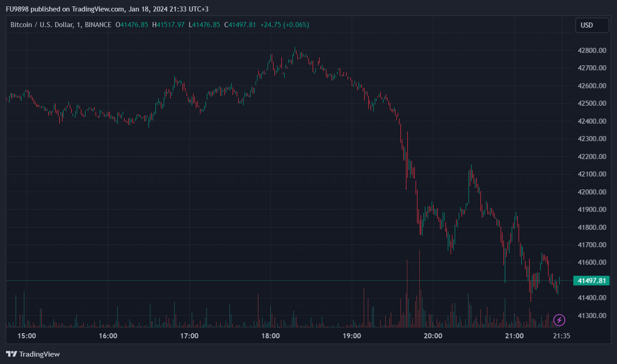Click the purple lightning bolt icon

tap(559, 320)
